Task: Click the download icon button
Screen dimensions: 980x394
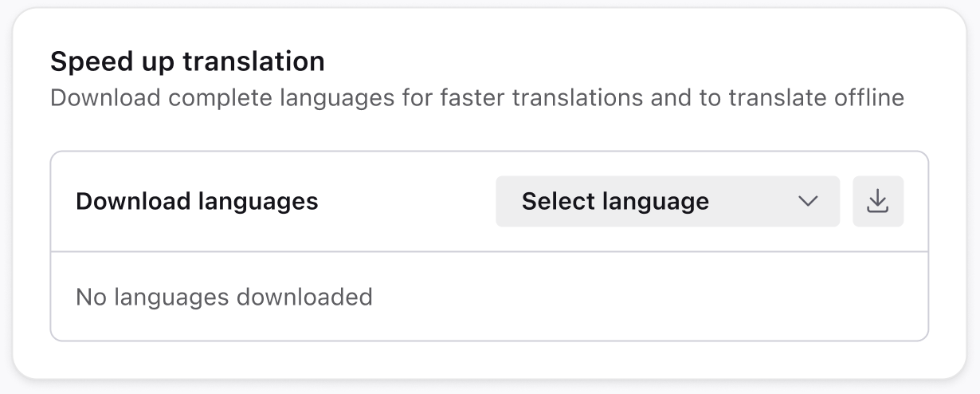Action: (878, 201)
